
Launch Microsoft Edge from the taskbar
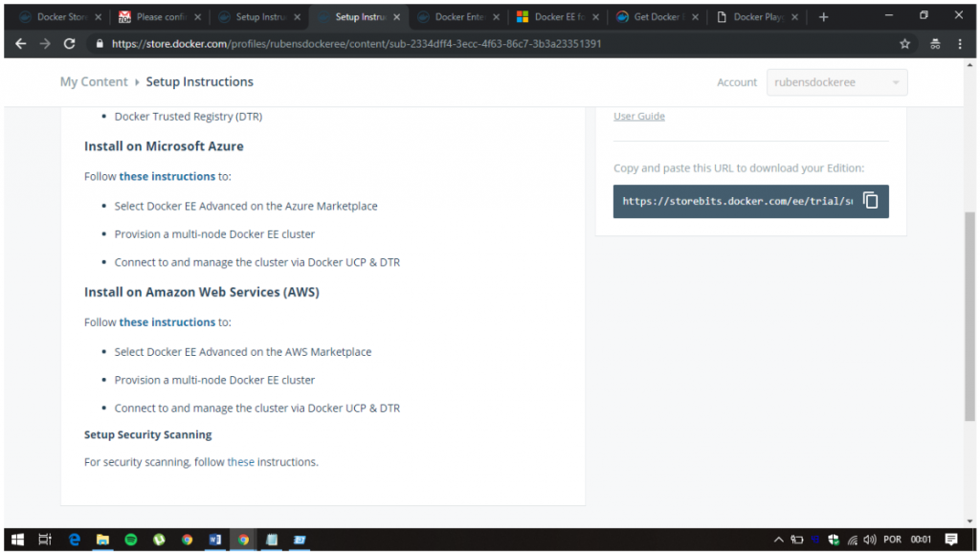tap(74, 540)
